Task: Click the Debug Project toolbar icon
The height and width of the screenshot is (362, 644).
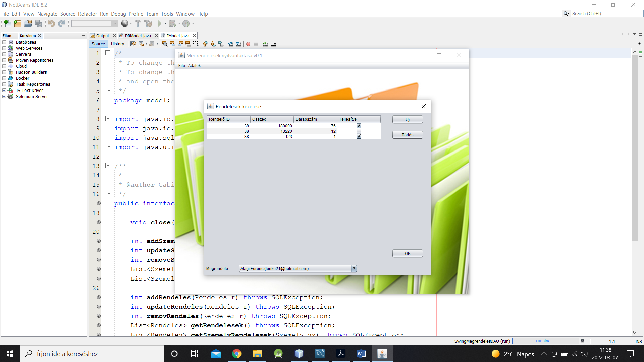Action: [x=173, y=24]
